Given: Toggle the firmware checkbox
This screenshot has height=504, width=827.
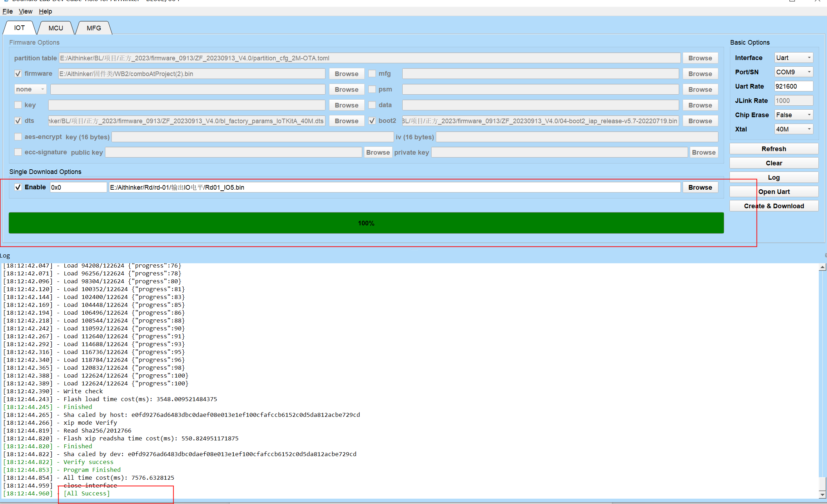Looking at the screenshot, I should pos(17,74).
